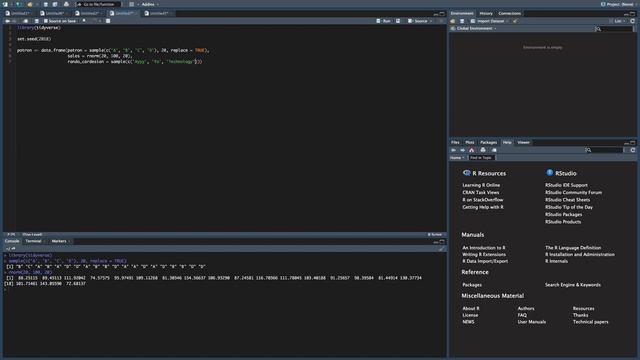
Task: Click the Environment search field
Action: point(616,29)
